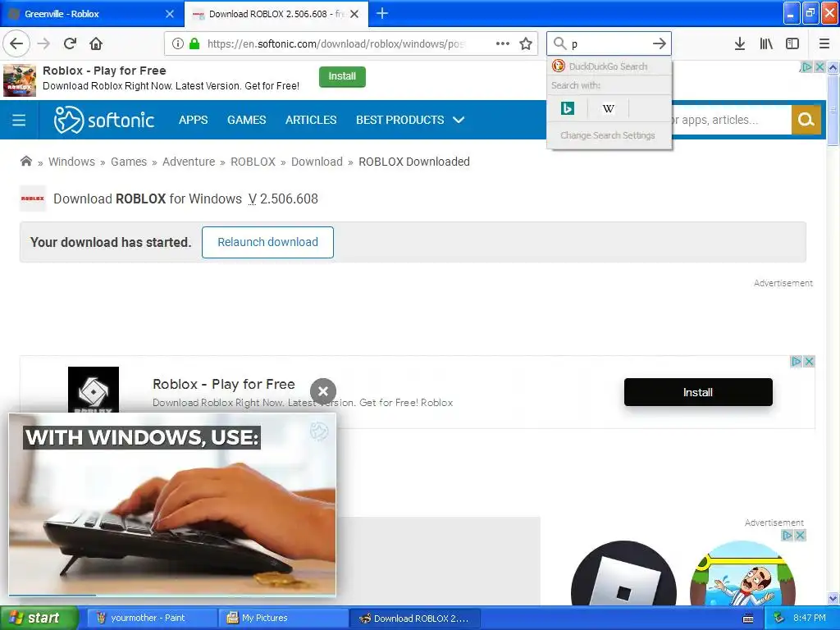Open the Library toolbar icon
Image resolution: width=840 pixels, height=630 pixels.
pyautogui.click(x=766, y=43)
